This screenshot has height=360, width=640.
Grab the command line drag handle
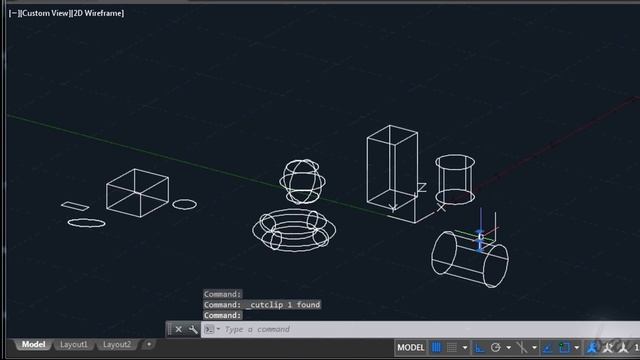click(169, 329)
